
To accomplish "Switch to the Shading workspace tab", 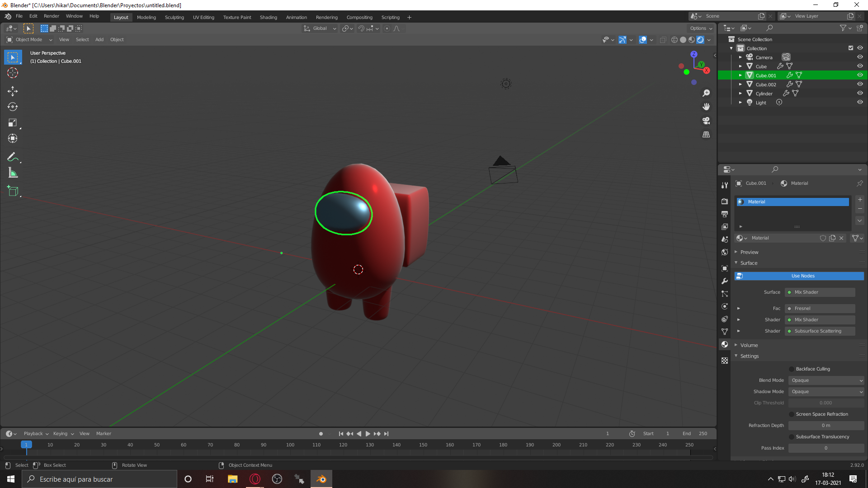I will coord(268,17).
